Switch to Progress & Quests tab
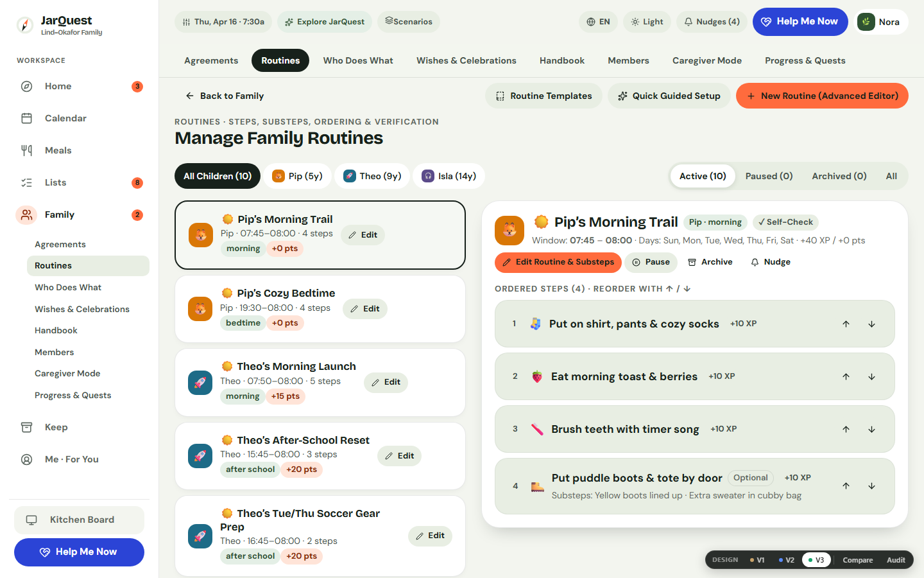Viewport: 924px width, 578px height. [x=805, y=60]
